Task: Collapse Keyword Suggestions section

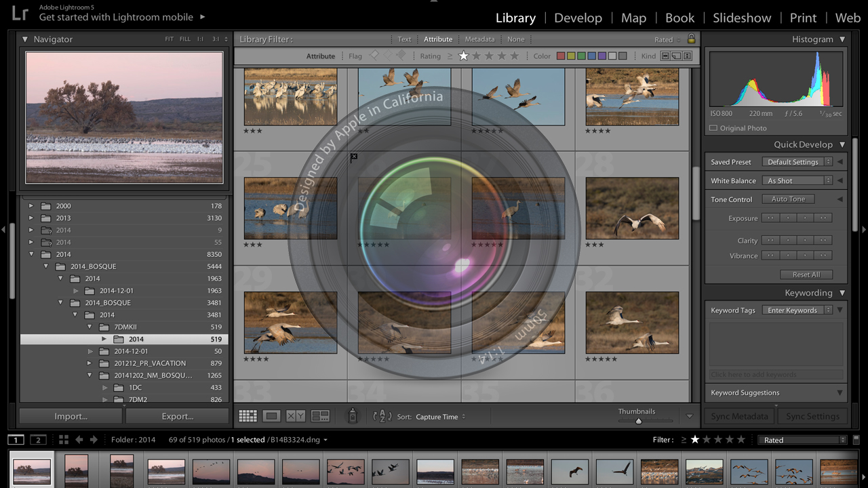Action: [840, 392]
